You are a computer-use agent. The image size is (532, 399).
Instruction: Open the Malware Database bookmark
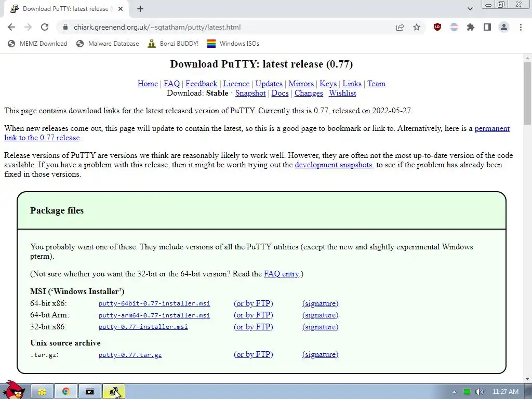coord(108,44)
